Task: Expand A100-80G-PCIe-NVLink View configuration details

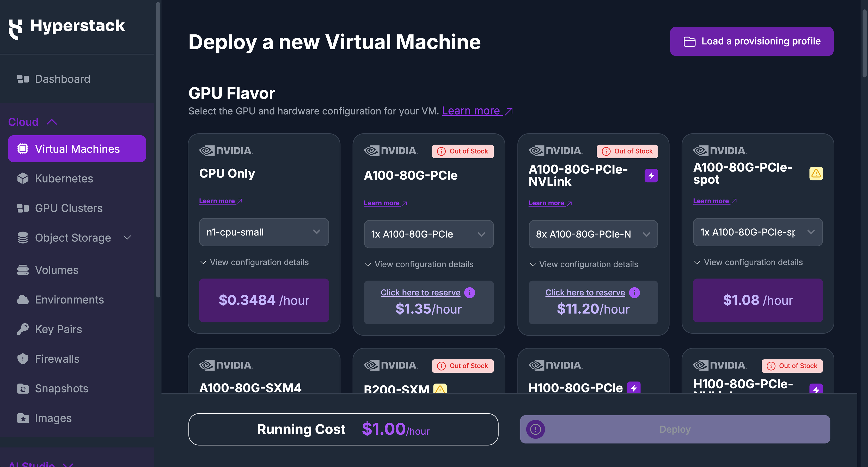Action: pos(584,264)
